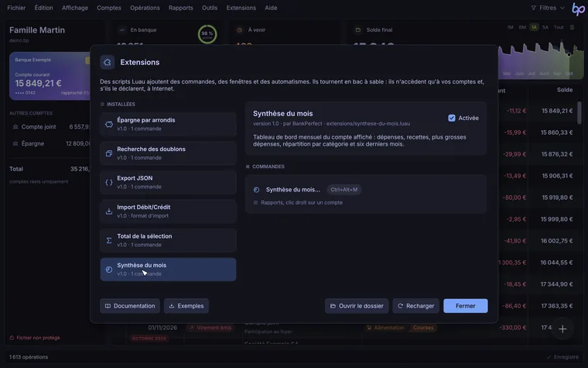Show the Tout chart period
This screenshot has width=588, height=368.
pos(559,27)
